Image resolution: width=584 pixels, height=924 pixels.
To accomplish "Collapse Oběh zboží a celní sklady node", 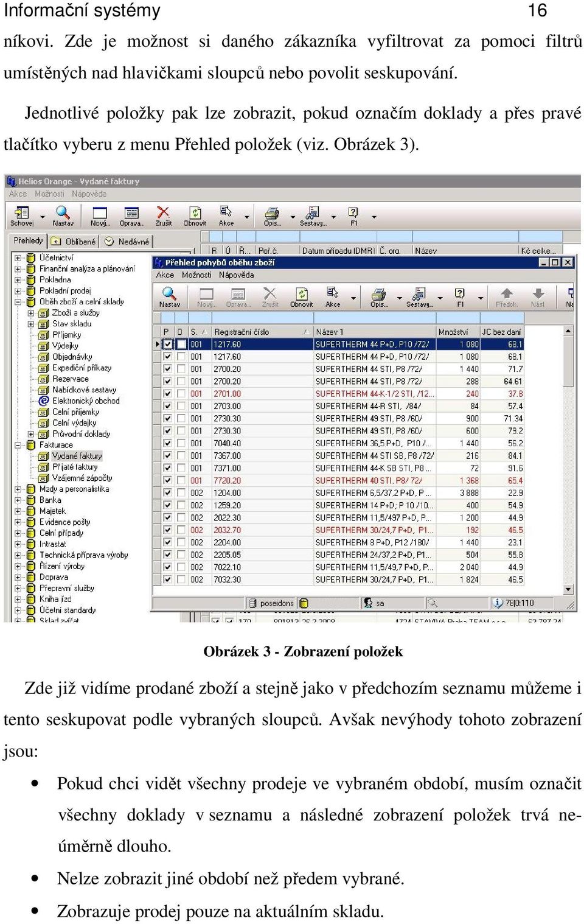I will tap(18, 301).
